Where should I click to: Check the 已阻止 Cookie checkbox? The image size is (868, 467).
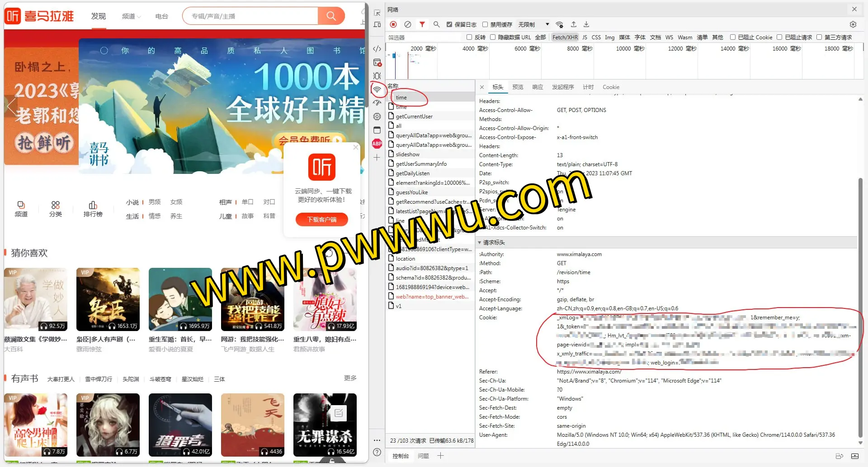tap(733, 37)
